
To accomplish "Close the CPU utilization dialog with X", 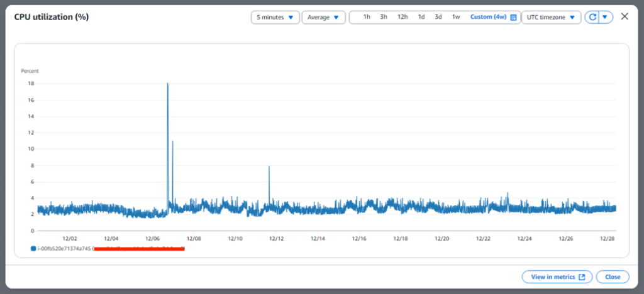I will tap(625, 17).
